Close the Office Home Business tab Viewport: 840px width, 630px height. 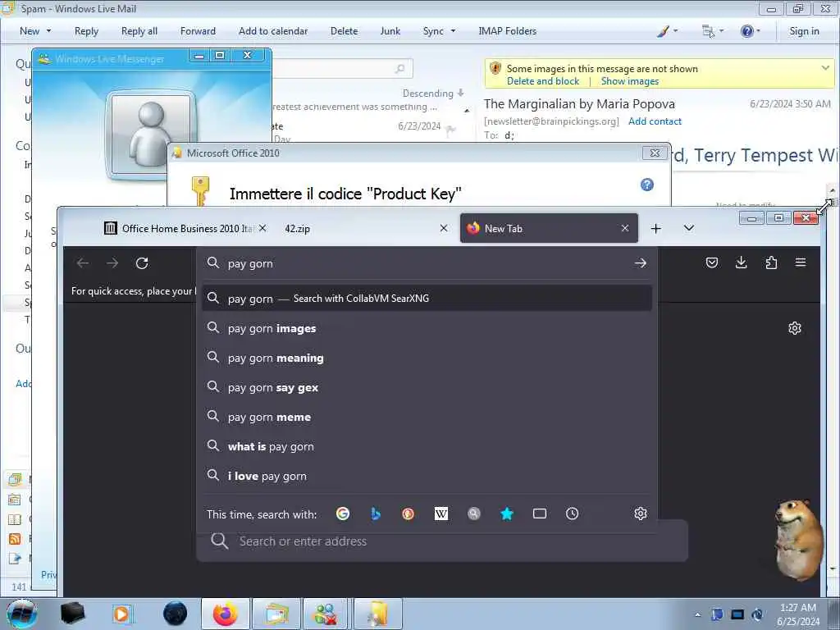(x=262, y=228)
